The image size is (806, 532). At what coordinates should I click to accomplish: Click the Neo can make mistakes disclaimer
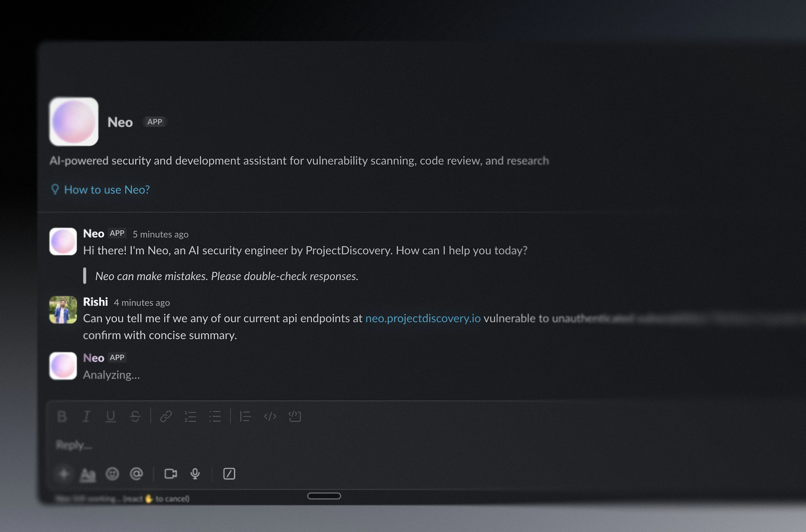[x=227, y=276]
